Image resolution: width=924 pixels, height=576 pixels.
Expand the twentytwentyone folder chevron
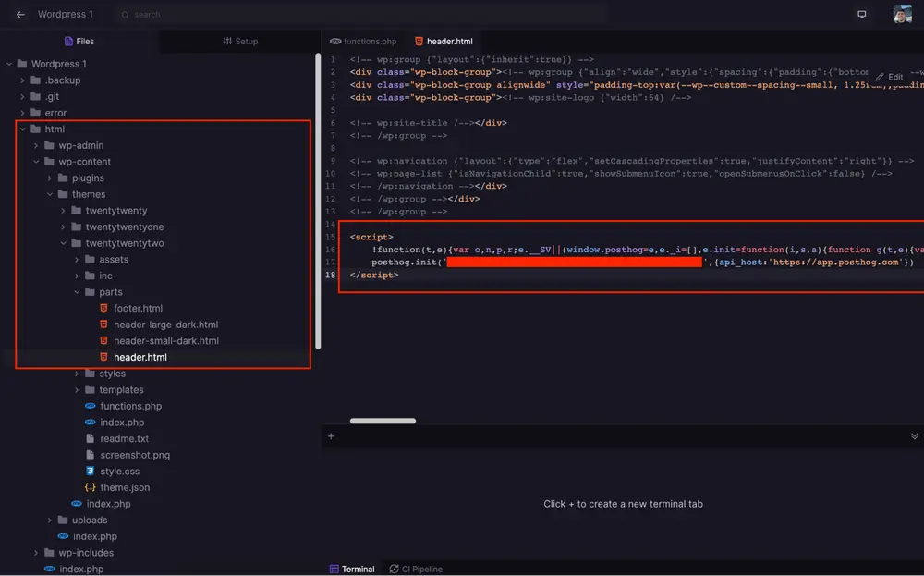pyautogui.click(x=63, y=227)
